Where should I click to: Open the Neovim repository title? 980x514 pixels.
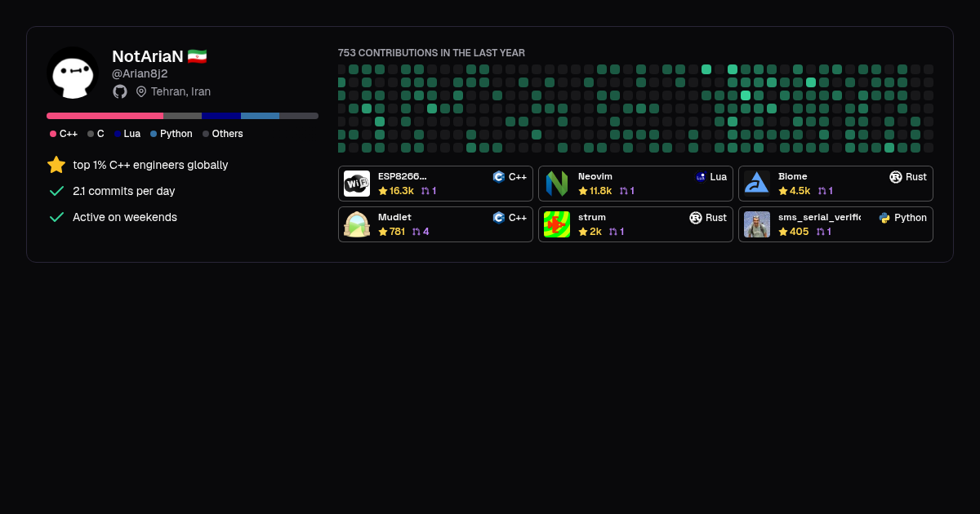pyautogui.click(x=595, y=176)
